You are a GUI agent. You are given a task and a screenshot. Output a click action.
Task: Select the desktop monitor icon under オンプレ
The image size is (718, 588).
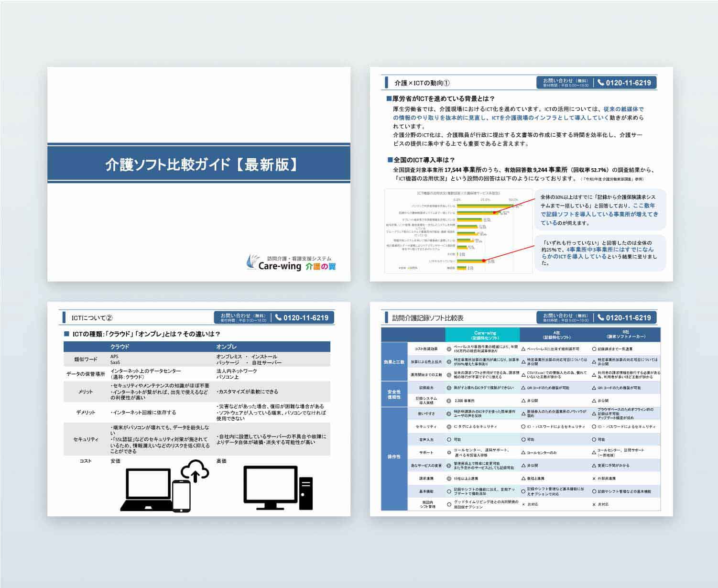270,487
